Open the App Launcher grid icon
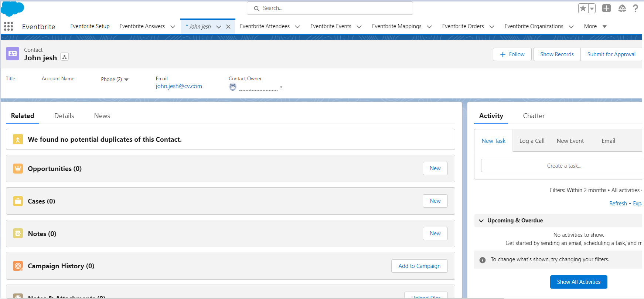644x299 pixels. pyautogui.click(x=8, y=26)
